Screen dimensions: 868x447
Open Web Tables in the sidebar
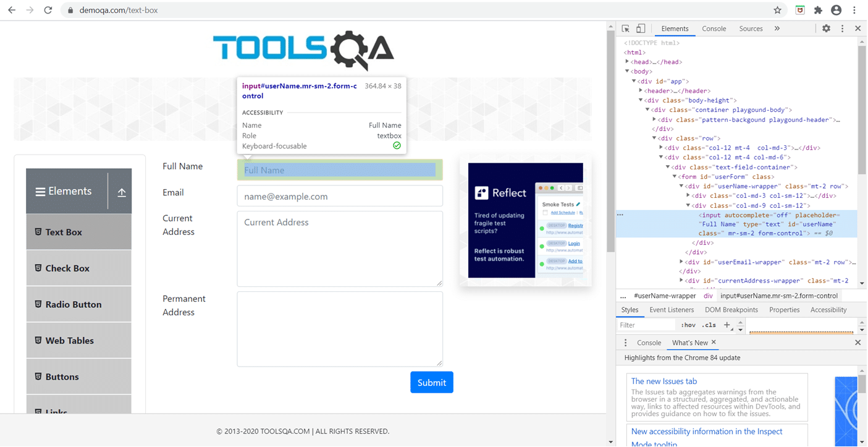click(79, 341)
